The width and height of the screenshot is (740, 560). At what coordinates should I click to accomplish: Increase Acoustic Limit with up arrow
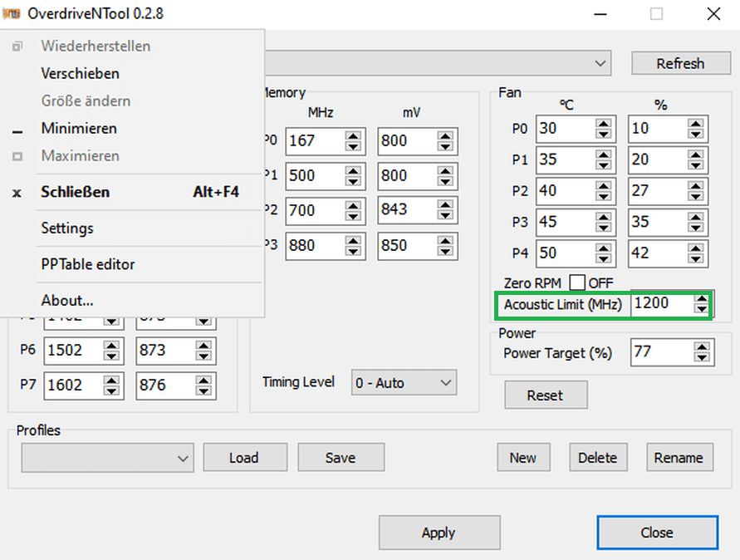click(702, 298)
